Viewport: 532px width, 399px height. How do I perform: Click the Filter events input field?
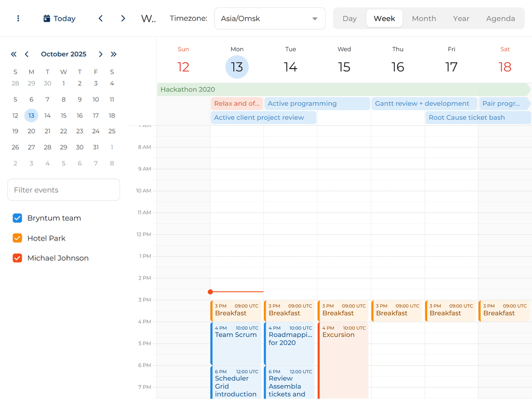[x=63, y=190]
